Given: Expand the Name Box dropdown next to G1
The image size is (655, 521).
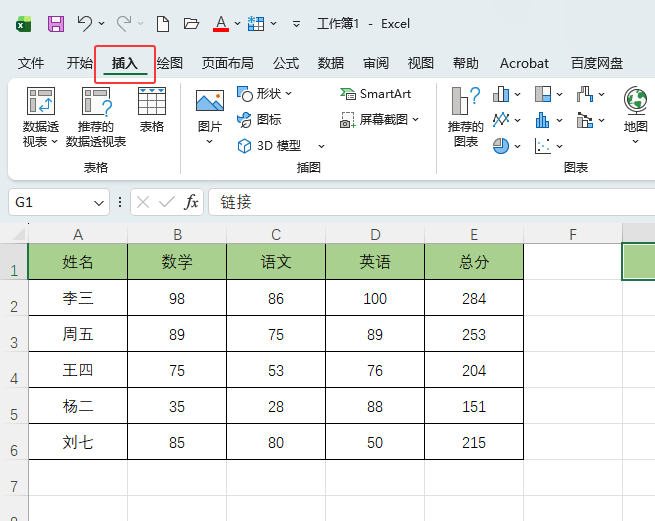Looking at the screenshot, I should point(99,203).
